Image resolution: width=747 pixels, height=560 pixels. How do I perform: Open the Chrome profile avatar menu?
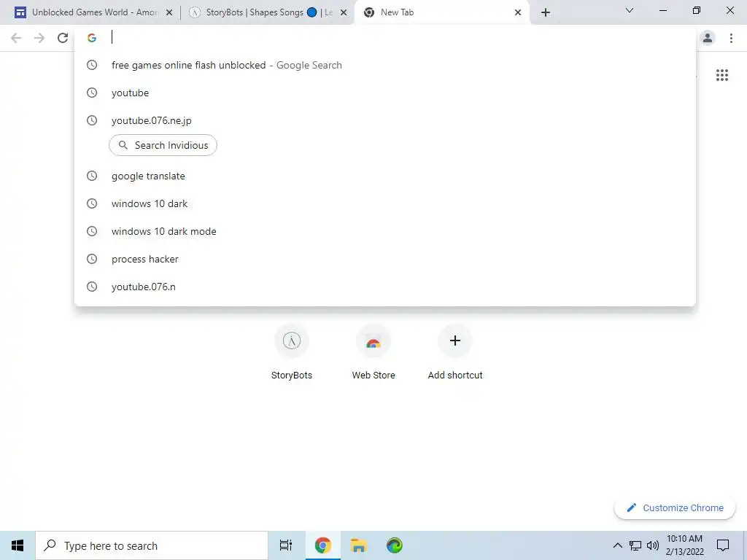click(x=708, y=38)
